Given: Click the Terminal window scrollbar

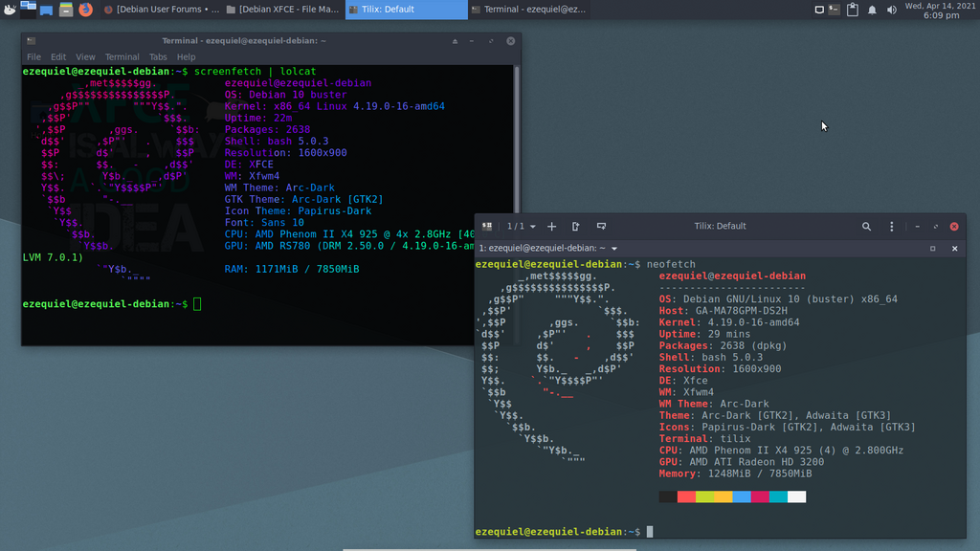Looking at the screenshot, I should click(516, 140).
